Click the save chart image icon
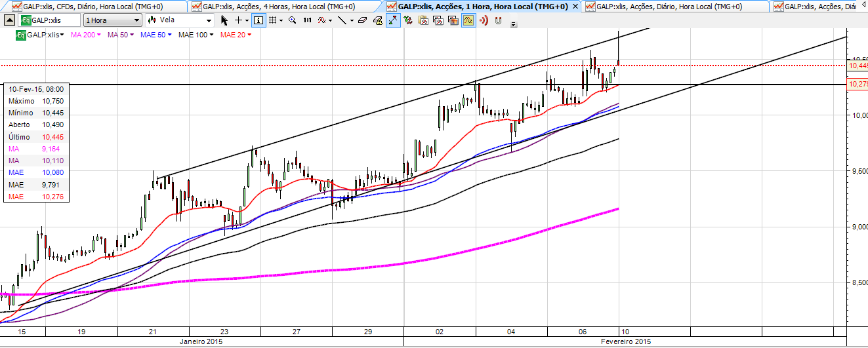Image resolution: width=868 pixels, height=348 pixels. point(453,20)
